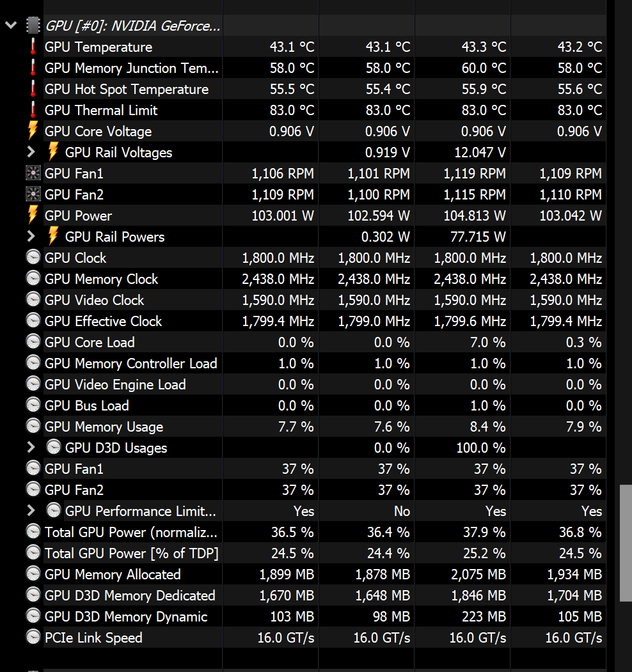632x672 pixels.
Task: Select the GPU Clock row label
Action: (75, 258)
